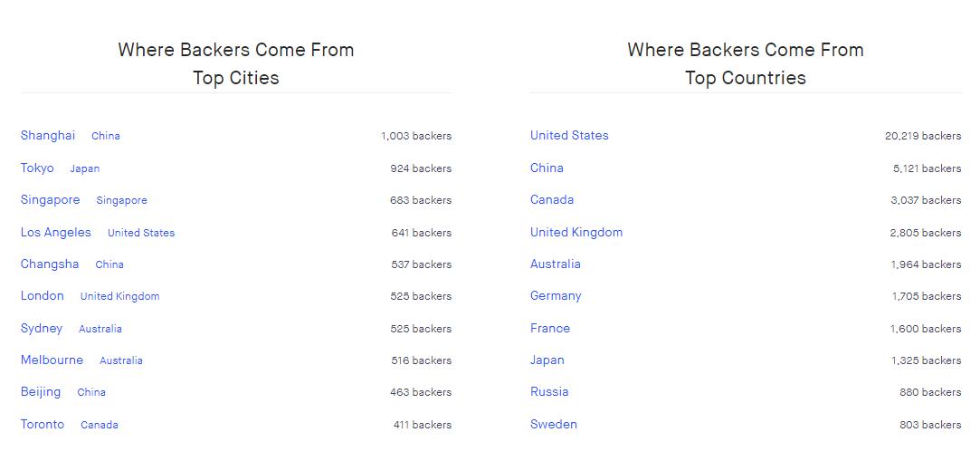Select the Melbourne city link
Screen dimensions: 980x461
pyautogui.click(x=52, y=360)
